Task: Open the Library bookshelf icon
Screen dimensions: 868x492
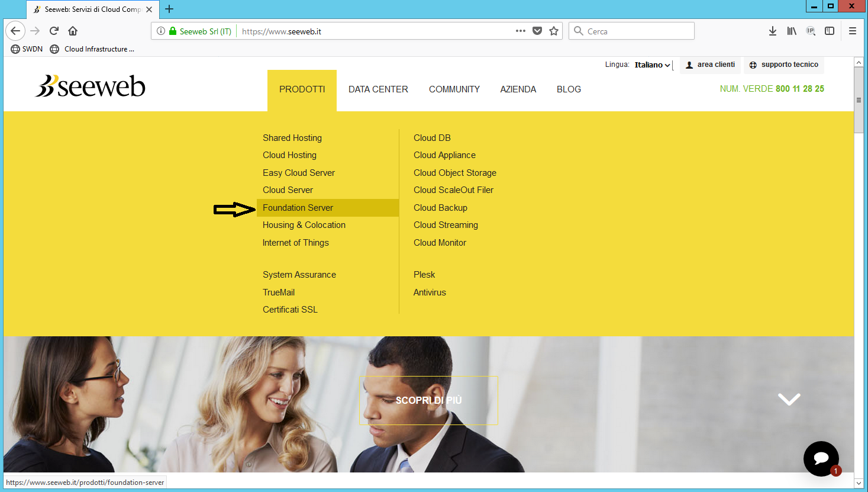Action: [x=792, y=31]
